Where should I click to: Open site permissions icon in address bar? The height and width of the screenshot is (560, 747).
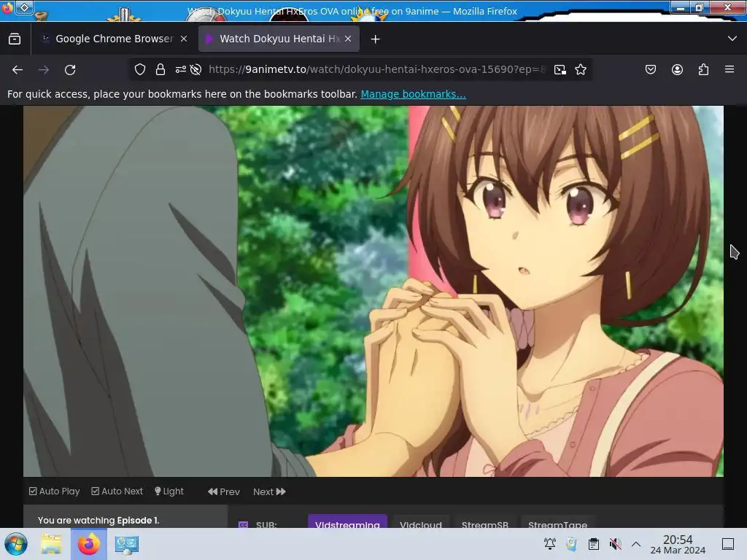[181, 69]
